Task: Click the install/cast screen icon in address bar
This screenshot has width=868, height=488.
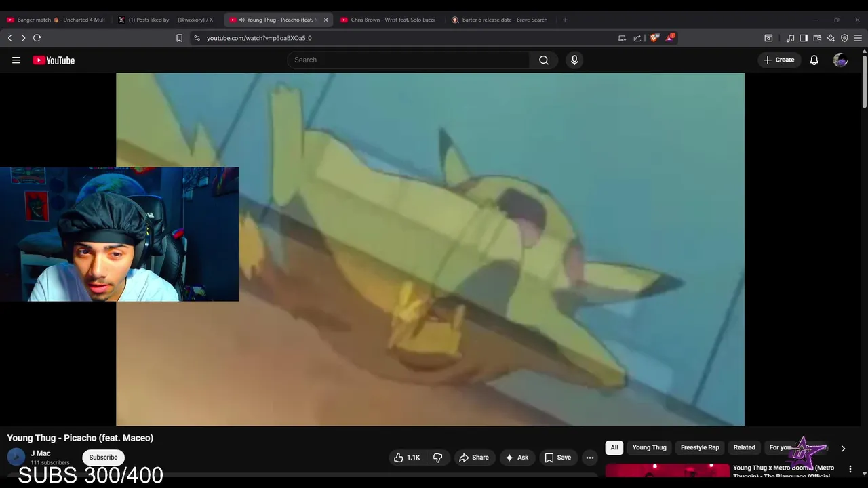Action: coord(622,38)
